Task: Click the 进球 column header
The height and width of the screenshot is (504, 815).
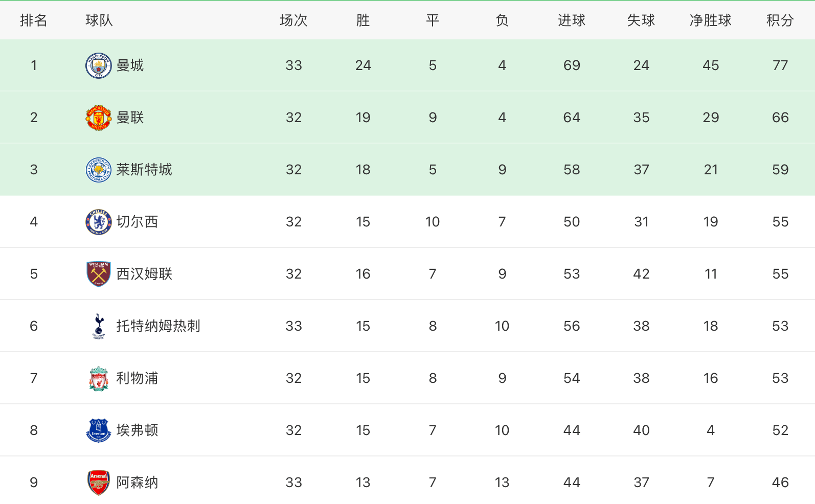Action: pyautogui.click(x=571, y=20)
